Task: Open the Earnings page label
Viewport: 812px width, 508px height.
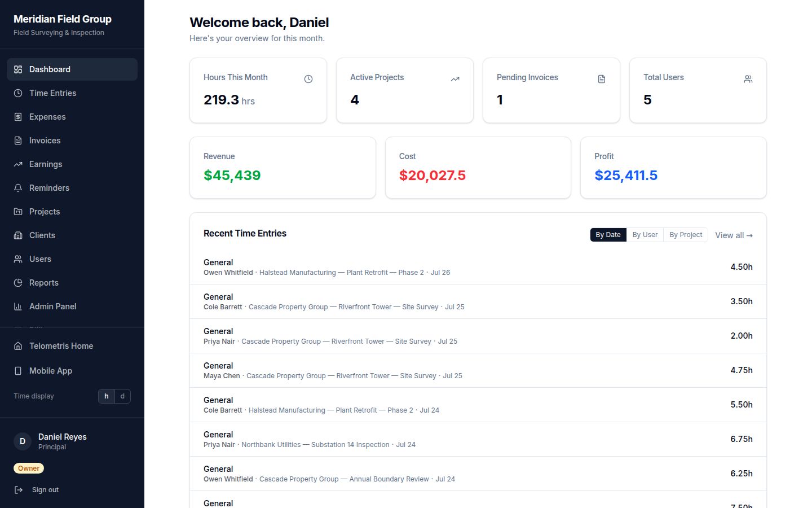Action: (x=46, y=164)
